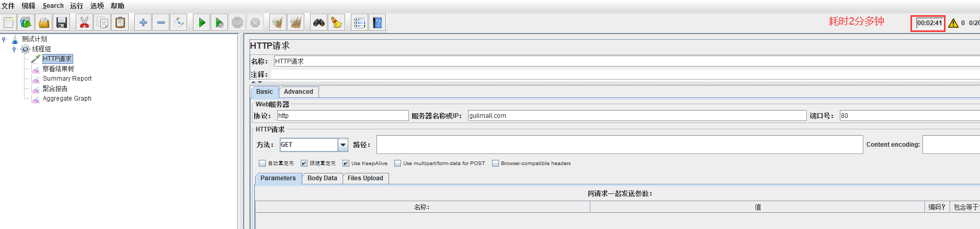Select the Body Data tab
The image size is (980, 229).
(322, 178)
